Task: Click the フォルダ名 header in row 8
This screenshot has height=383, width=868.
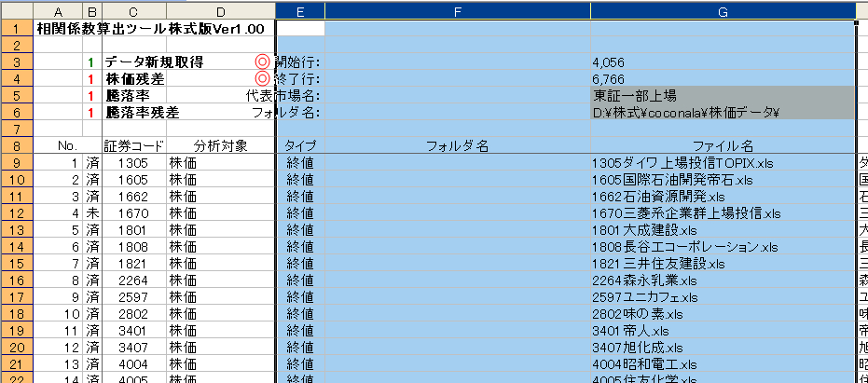Action: 457,146
